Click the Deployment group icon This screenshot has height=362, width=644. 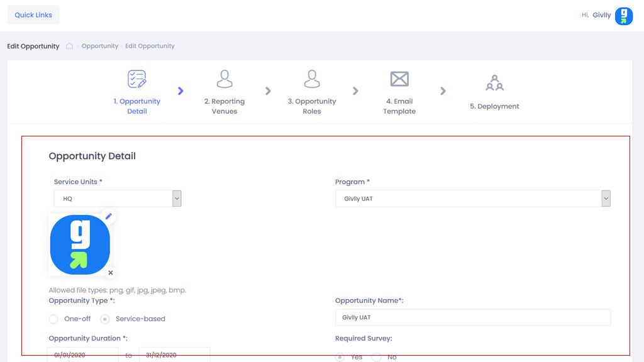click(494, 83)
